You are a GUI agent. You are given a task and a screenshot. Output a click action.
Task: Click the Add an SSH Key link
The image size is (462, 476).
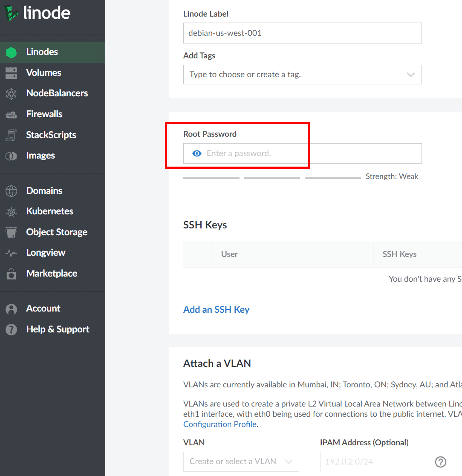[x=216, y=310]
